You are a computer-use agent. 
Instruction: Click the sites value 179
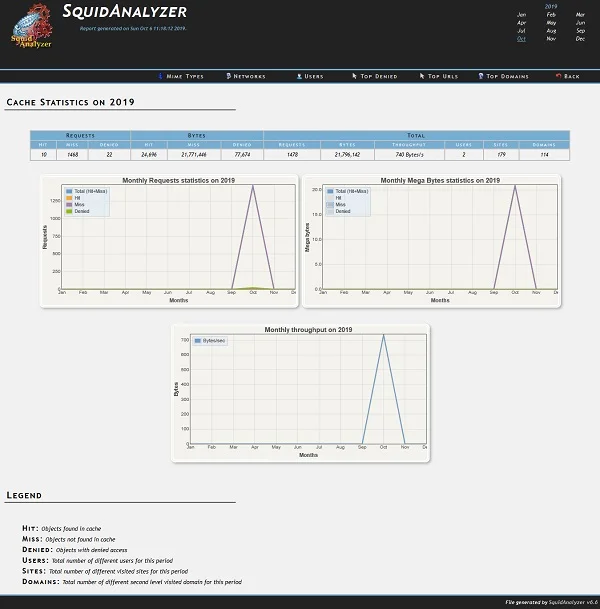tap(501, 155)
